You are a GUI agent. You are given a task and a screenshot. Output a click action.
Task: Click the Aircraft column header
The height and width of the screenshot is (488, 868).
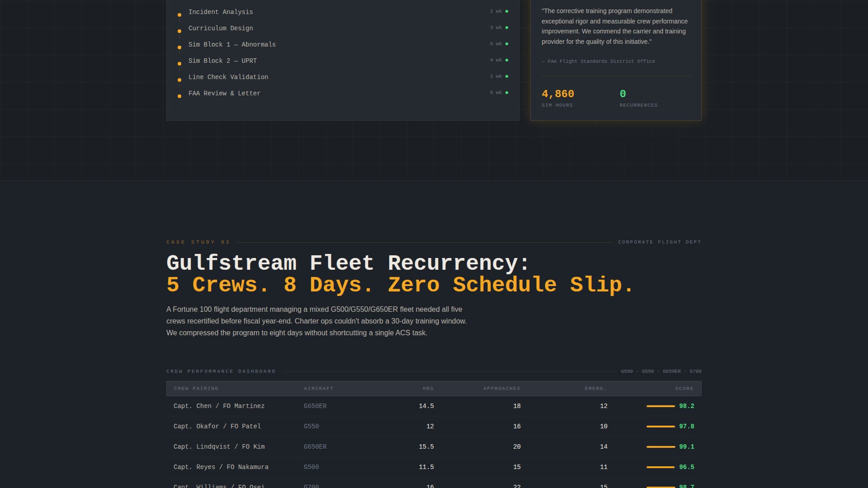click(319, 389)
